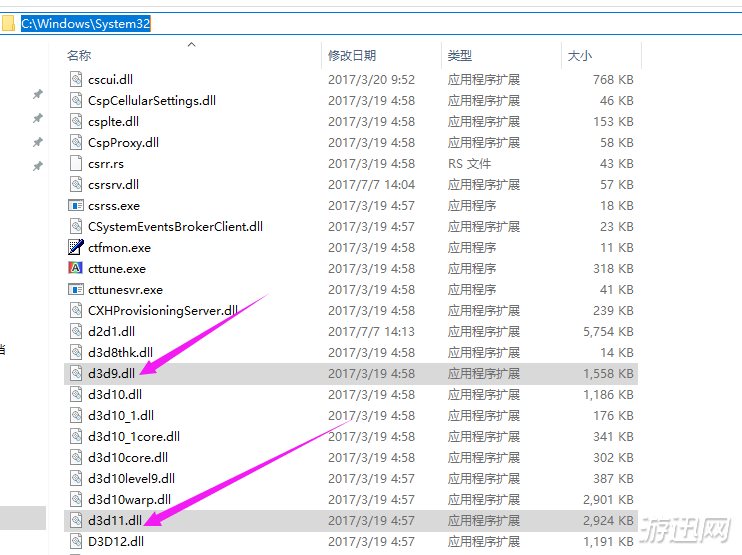Click the 2,924 KB size of d3d11.dll
This screenshot has width=742, height=555.
tap(608, 520)
